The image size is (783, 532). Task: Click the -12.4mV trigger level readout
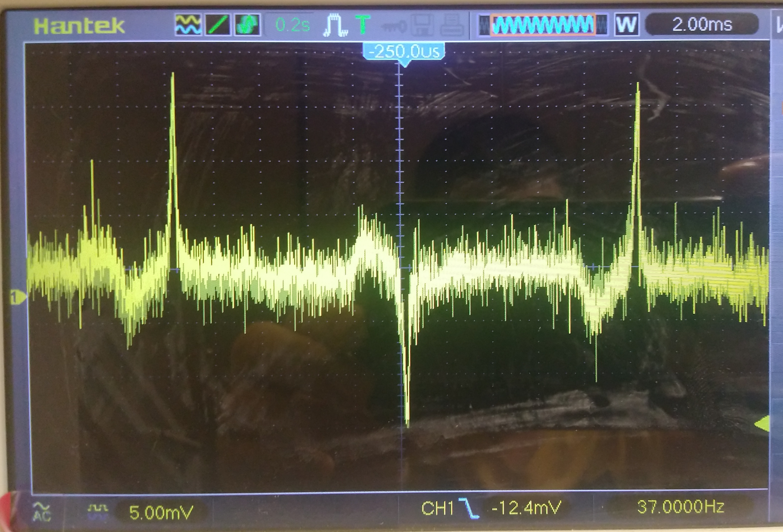pos(526,508)
